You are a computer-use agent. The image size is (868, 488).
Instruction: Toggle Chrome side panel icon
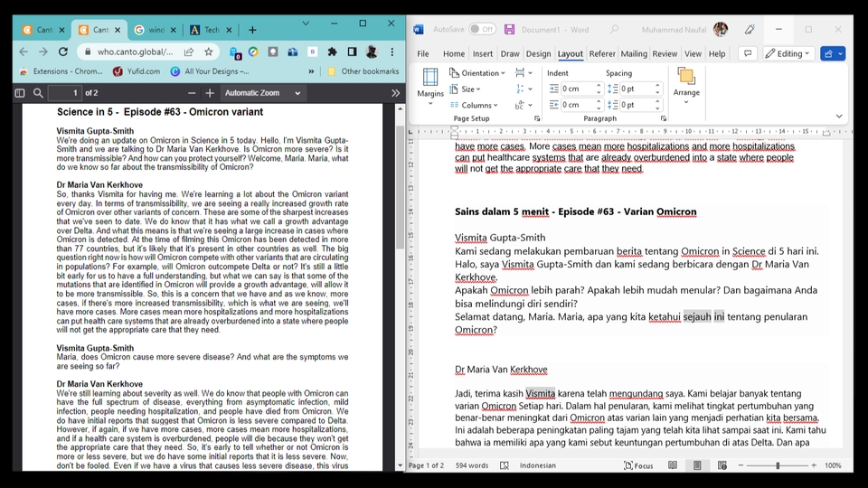coord(352,52)
